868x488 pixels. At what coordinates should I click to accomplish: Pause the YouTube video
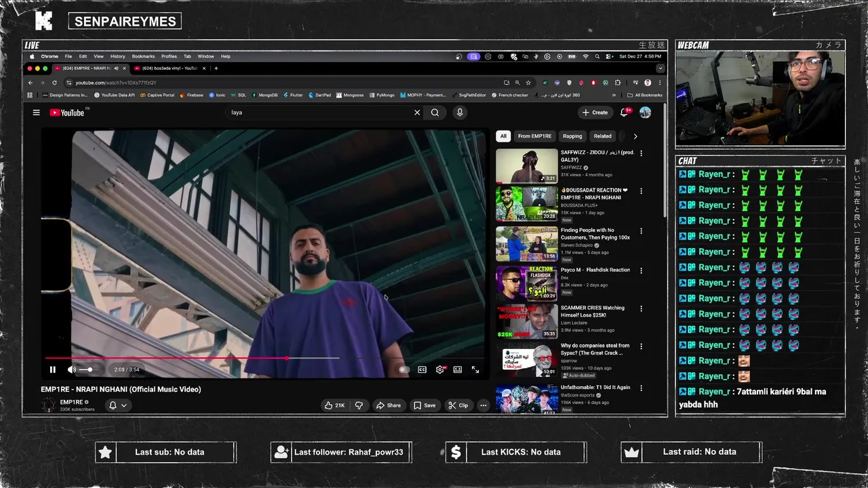tap(52, 369)
